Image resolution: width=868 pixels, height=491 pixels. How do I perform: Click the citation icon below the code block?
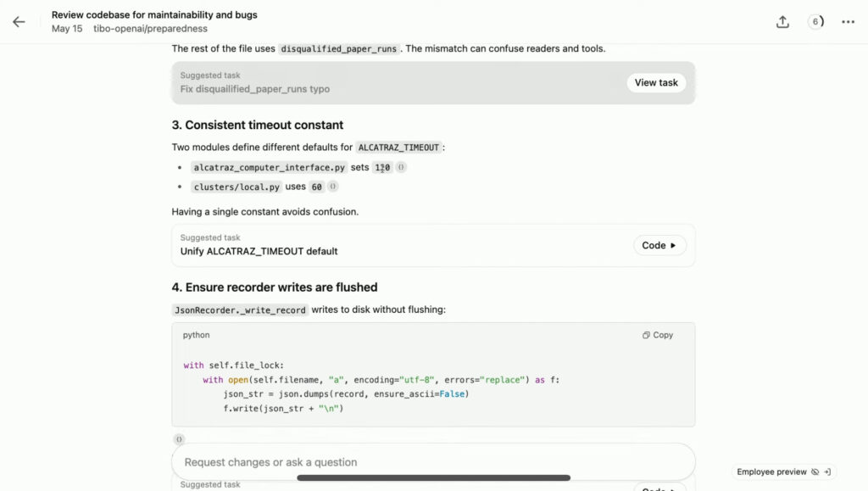pos(179,439)
